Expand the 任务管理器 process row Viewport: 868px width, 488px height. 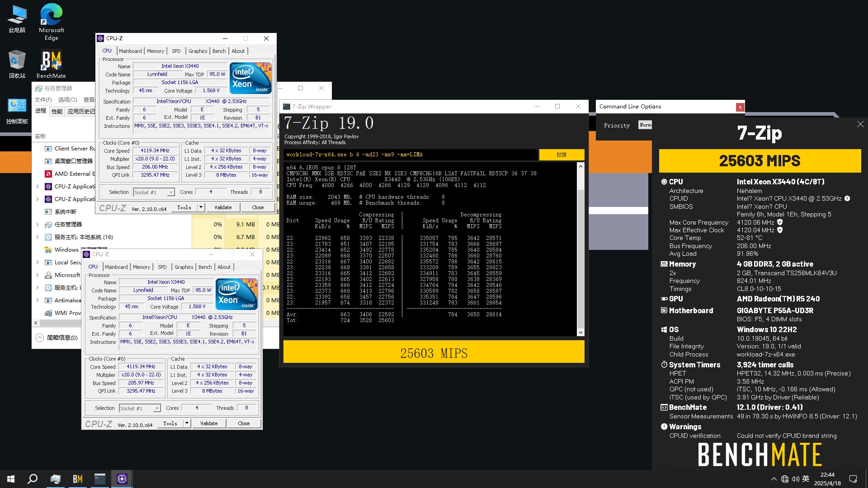click(x=38, y=225)
